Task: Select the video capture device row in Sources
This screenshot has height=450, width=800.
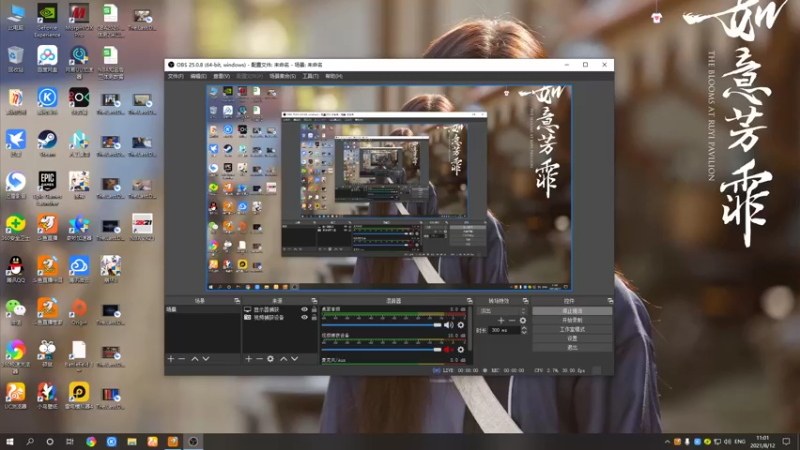Action: click(x=280, y=317)
